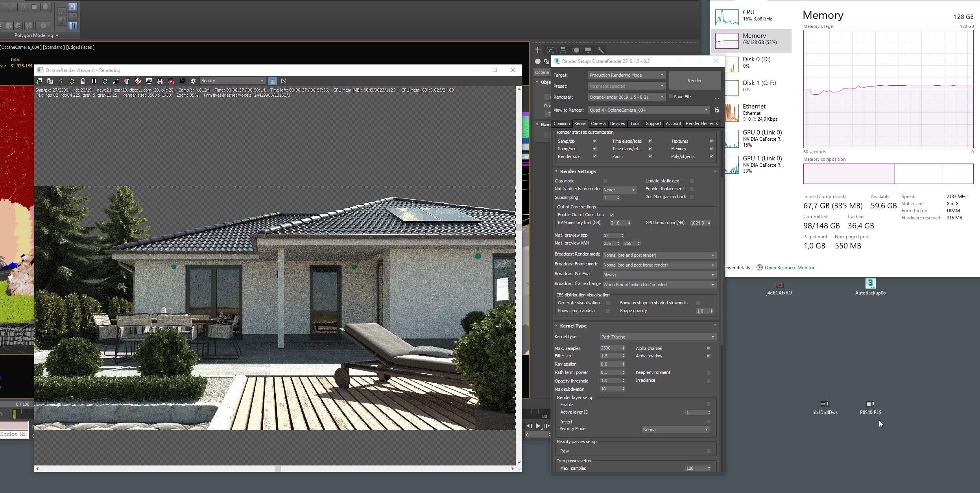Open the Render Elements tab

(701, 123)
